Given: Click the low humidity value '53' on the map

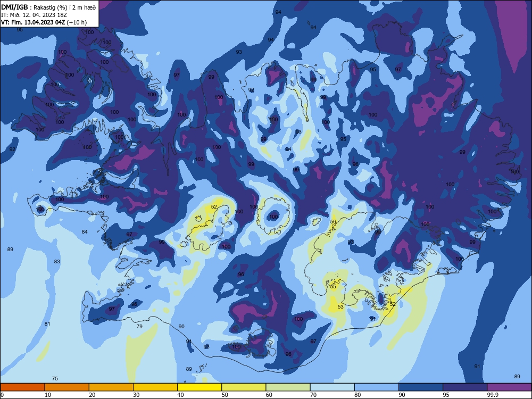Looking at the screenshot, I should [340, 307].
